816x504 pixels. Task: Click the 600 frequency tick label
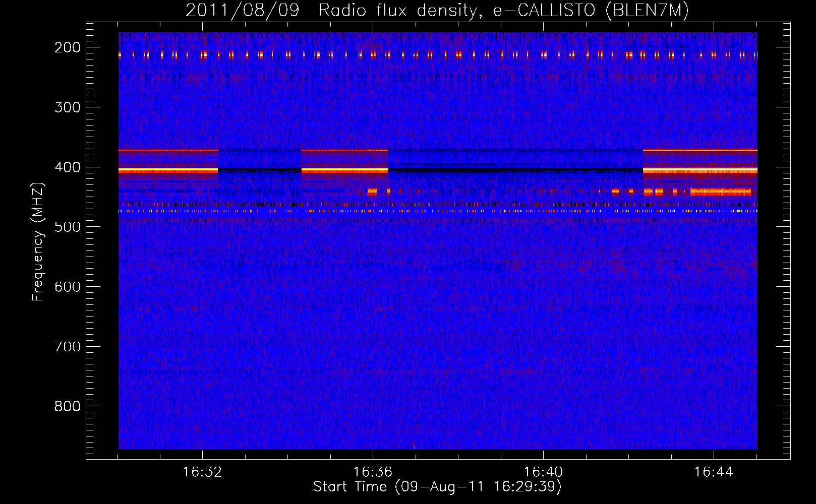point(68,287)
